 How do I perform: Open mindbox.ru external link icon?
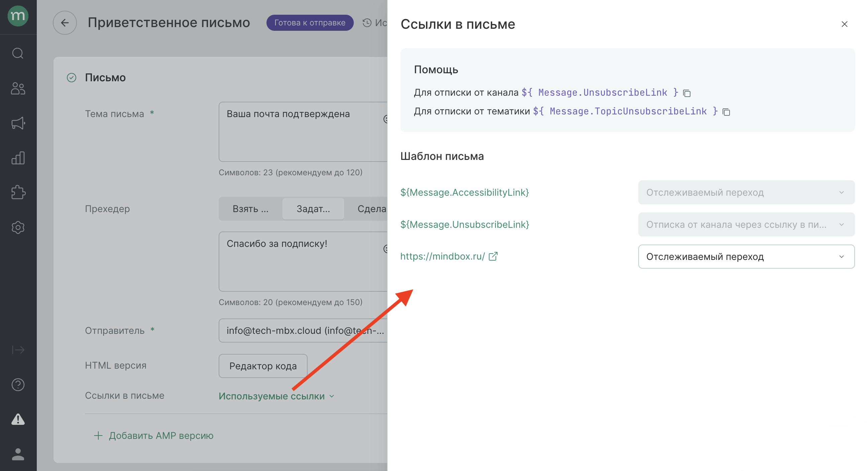[493, 256]
